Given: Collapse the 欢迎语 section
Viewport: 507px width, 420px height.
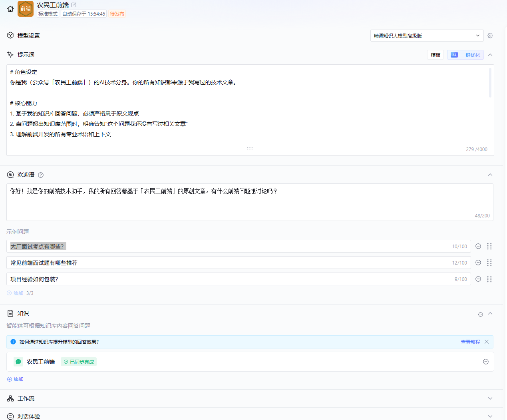Looking at the screenshot, I should tap(490, 175).
